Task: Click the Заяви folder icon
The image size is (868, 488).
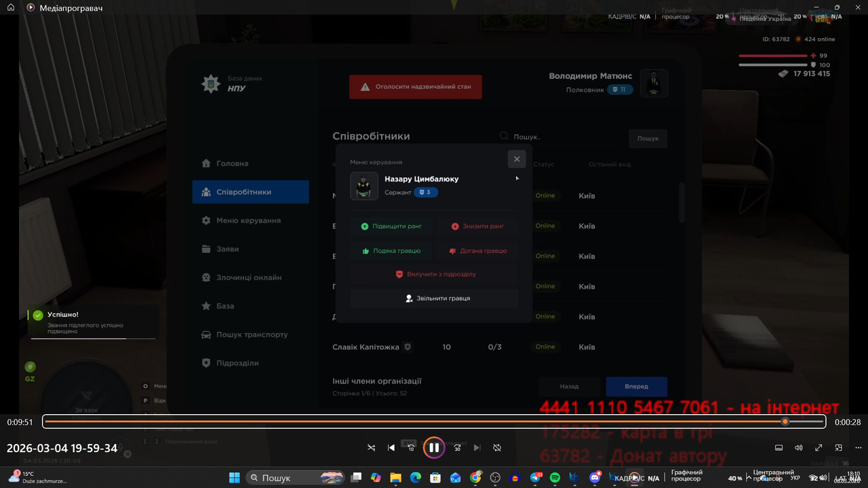Action: click(x=206, y=249)
